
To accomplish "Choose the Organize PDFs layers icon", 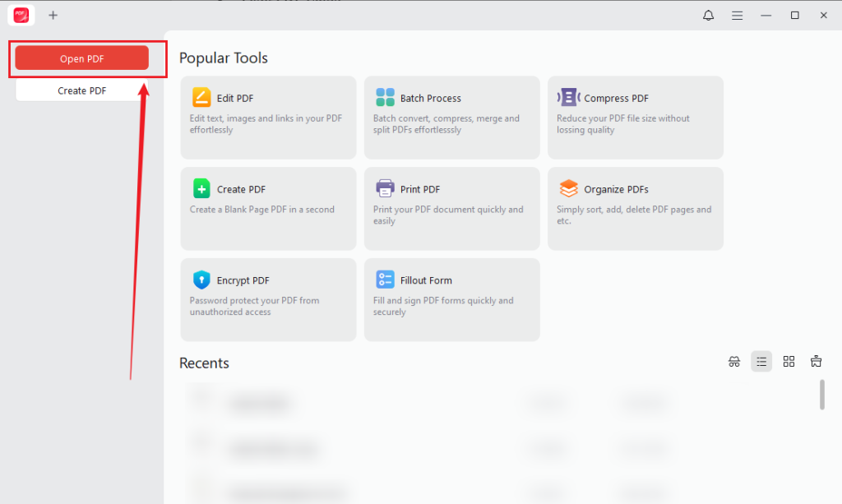I will [569, 189].
